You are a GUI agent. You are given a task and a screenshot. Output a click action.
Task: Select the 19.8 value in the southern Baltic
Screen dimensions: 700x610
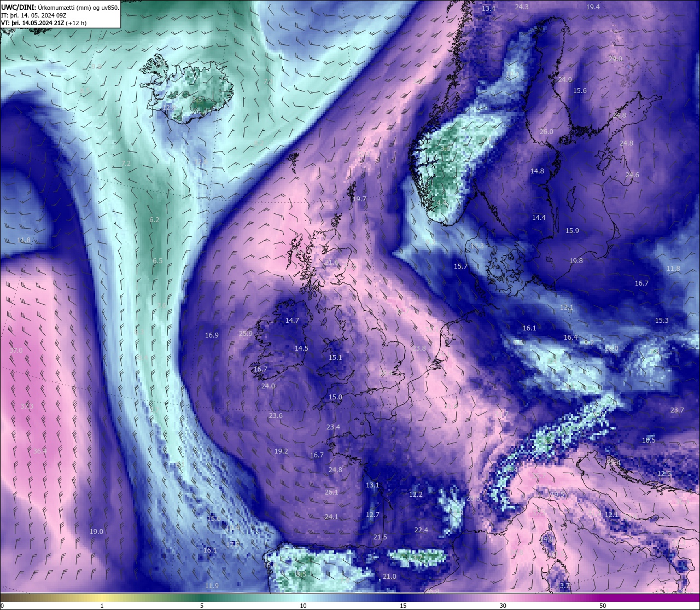pos(576,260)
